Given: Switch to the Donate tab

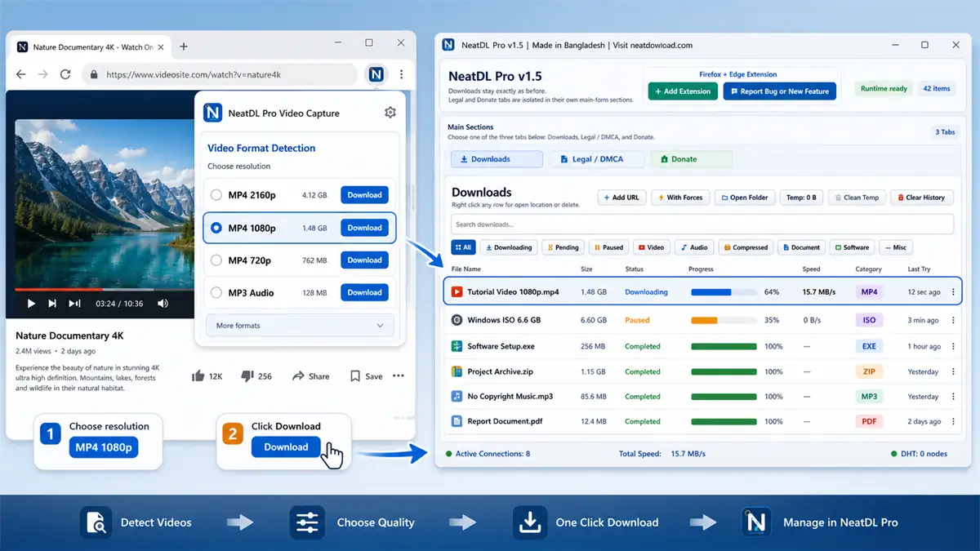Looking at the screenshot, I should click(691, 159).
